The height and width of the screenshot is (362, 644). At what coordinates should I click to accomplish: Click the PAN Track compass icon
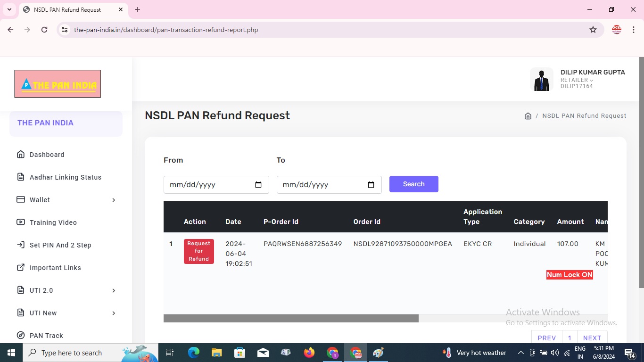point(21,336)
